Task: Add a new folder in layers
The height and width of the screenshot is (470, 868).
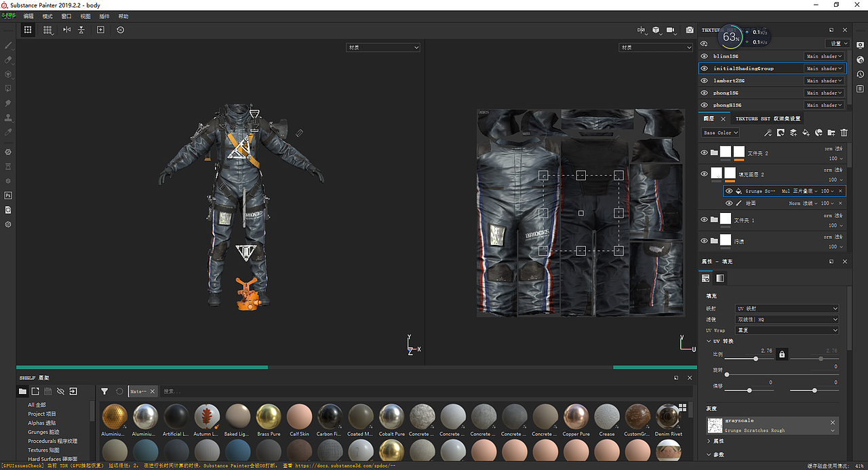Action: point(831,133)
